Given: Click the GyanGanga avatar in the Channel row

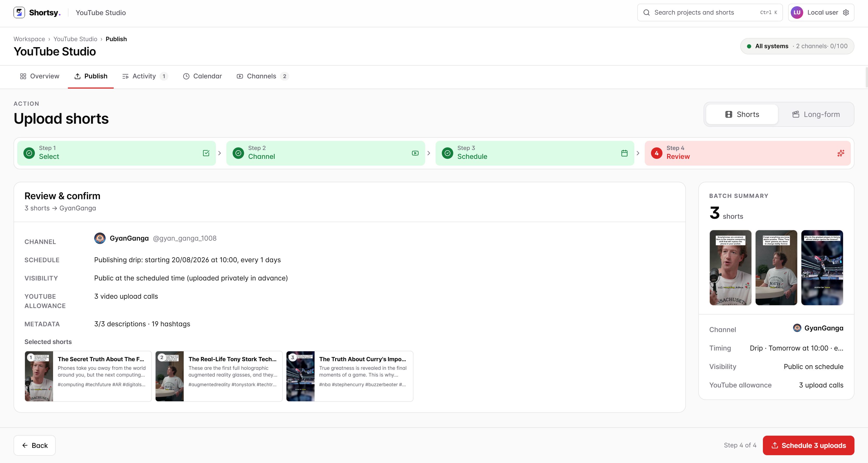Looking at the screenshot, I should tap(100, 238).
